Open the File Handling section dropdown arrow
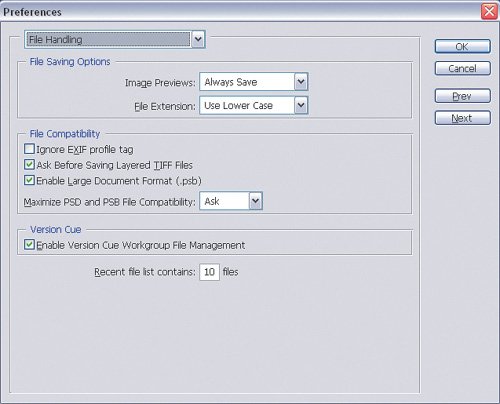The height and width of the screenshot is (404, 500). (198, 39)
